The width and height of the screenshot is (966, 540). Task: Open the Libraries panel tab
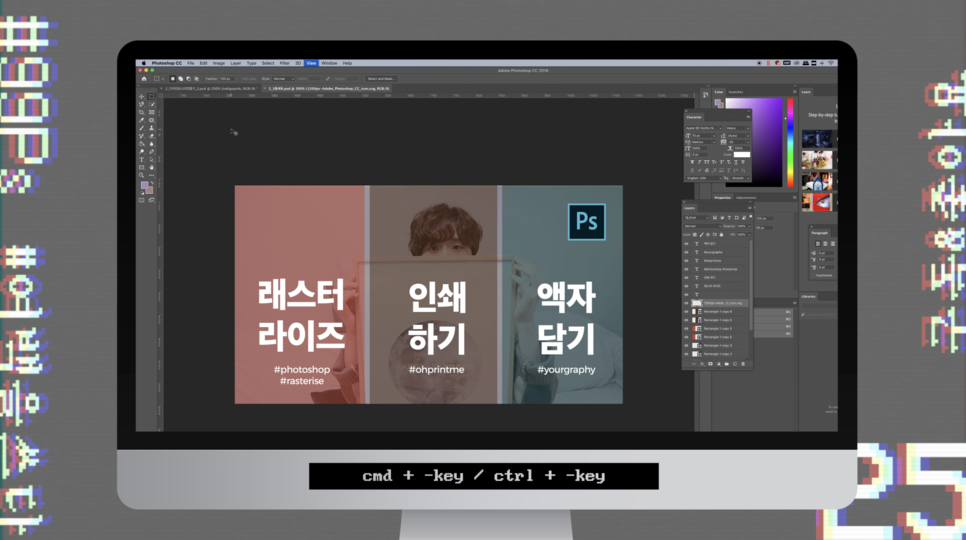[808, 296]
